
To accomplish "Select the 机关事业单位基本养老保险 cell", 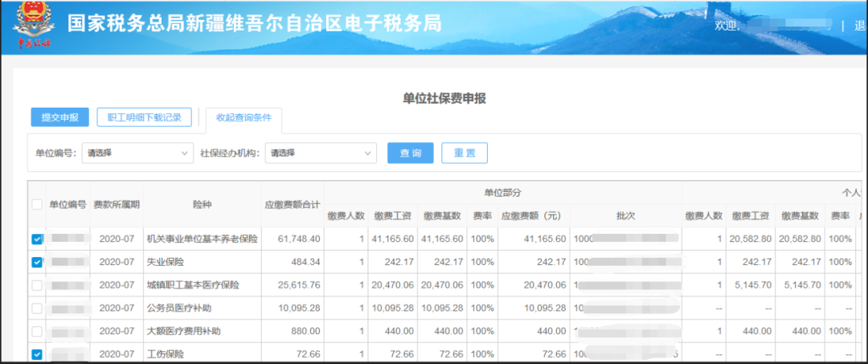I will (203, 239).
